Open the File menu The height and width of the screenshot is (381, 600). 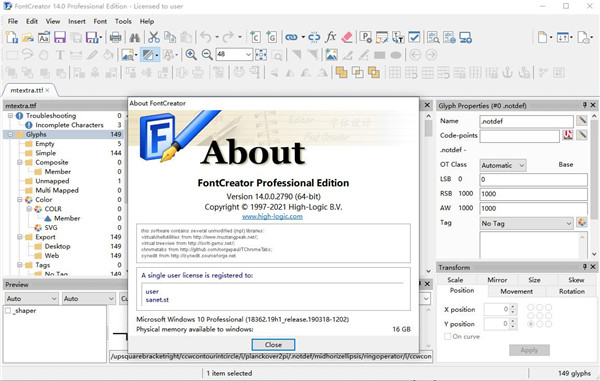[x=13, y=21]
